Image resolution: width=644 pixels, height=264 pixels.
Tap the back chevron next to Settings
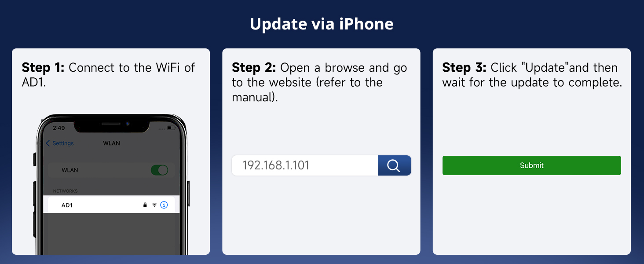click(x=48, y=143)
